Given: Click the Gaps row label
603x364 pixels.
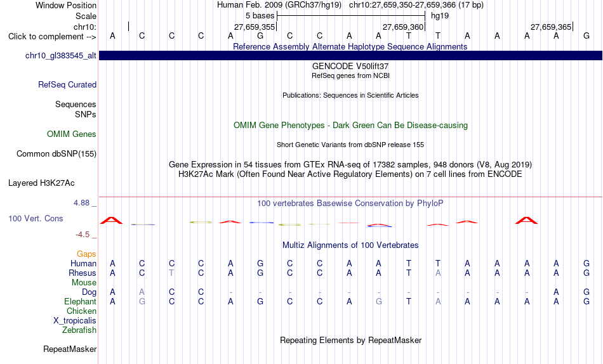Looking at the screenshot, I should [x=86, y=254].
